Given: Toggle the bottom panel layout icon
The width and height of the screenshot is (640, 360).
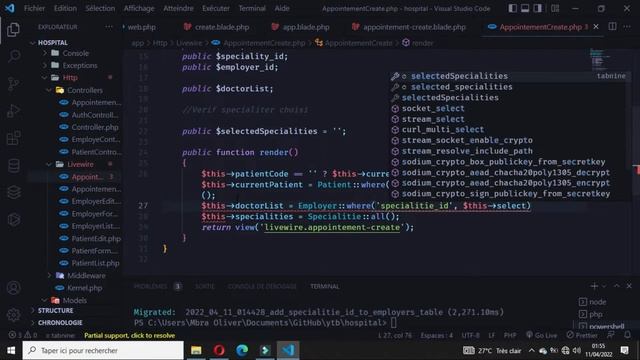Looking at the screenshot, I should tap(525, 8).
